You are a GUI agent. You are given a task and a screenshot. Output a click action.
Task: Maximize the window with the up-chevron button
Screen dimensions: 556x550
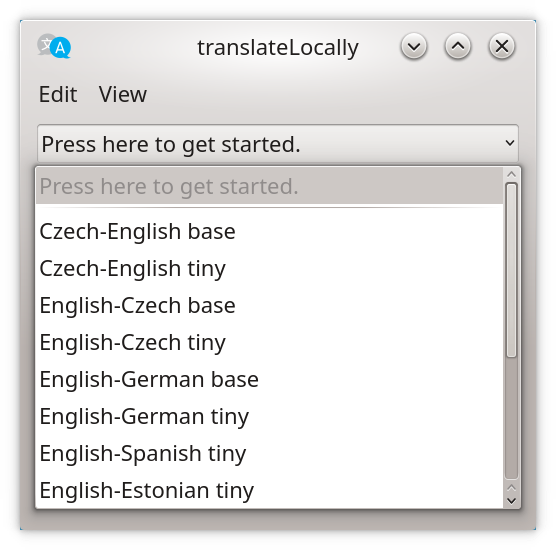458,46
